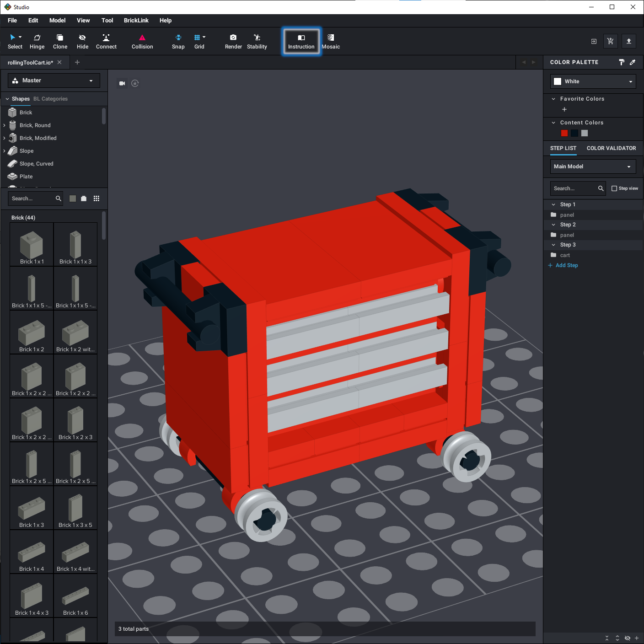This screenshot has width=644, height=644.
Task: Open the Master palette dropdown
Action: click(x=54, y=80)
